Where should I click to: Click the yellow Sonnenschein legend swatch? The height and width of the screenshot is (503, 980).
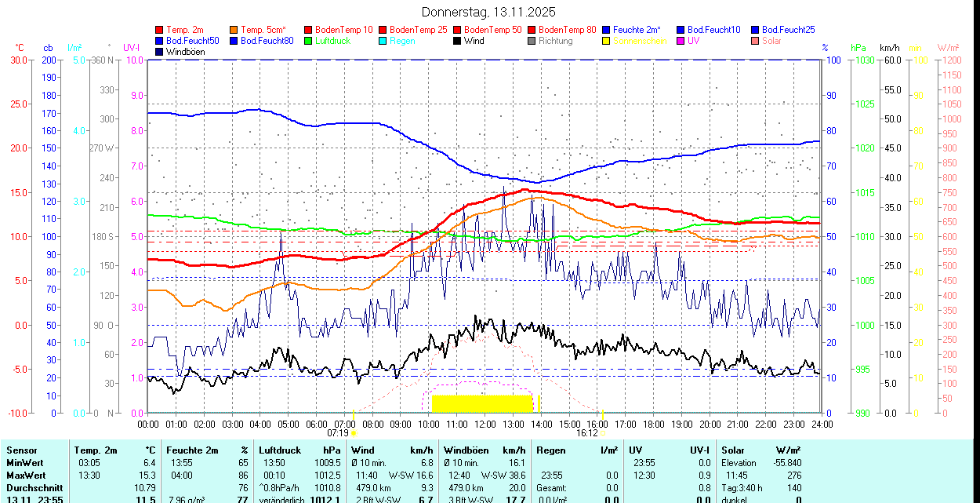coord(607,41)
